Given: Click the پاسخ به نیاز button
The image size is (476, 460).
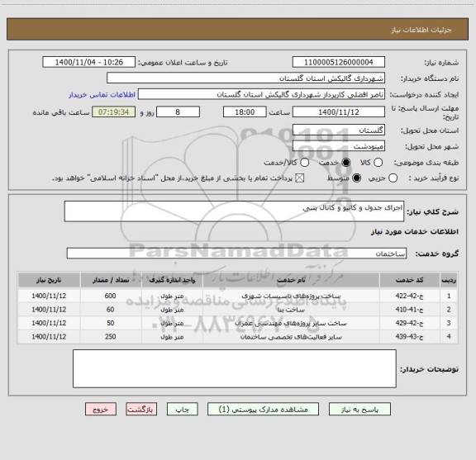Looking at the screenshot, I should 359,410.
